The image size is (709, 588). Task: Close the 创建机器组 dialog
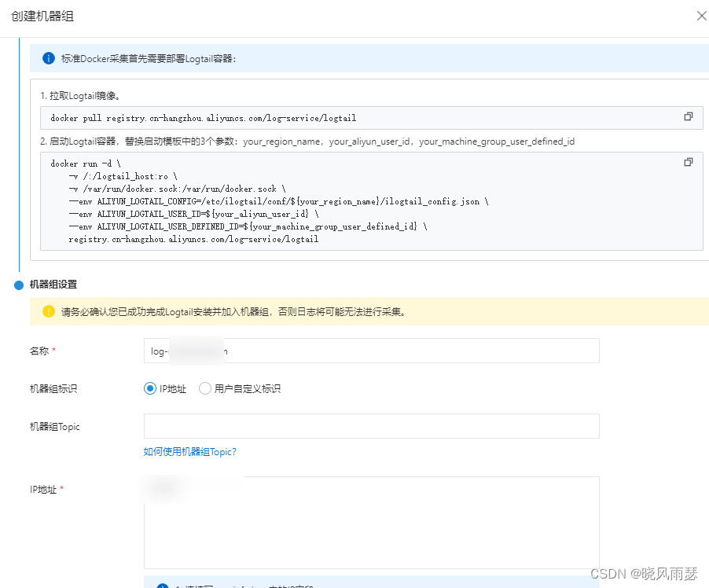(701, 15)
